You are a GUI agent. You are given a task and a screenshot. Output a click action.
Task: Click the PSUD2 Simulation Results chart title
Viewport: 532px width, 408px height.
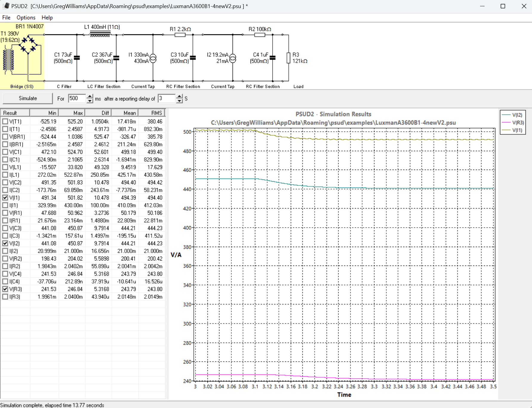333,114
